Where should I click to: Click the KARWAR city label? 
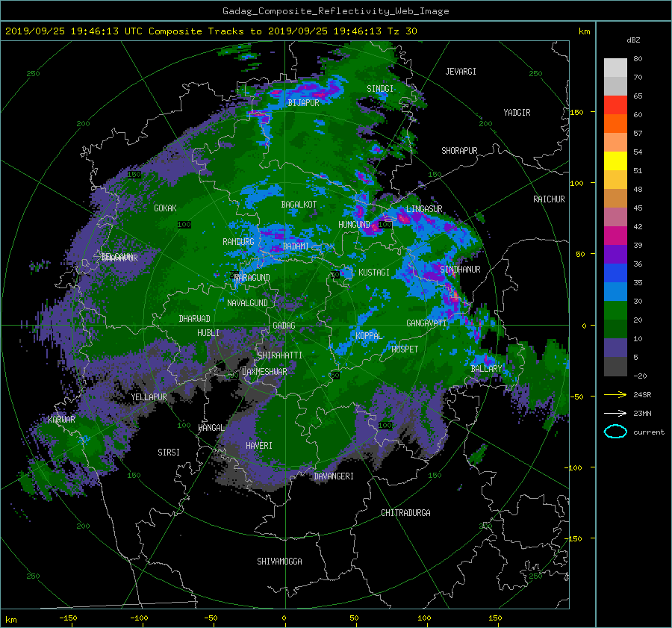pos(61,420)
